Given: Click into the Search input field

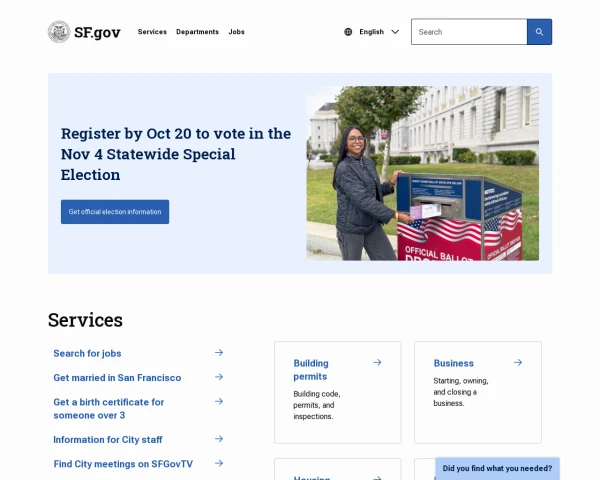Looking at the screenshot, I should pyautogui.click(x=469, y=32).
